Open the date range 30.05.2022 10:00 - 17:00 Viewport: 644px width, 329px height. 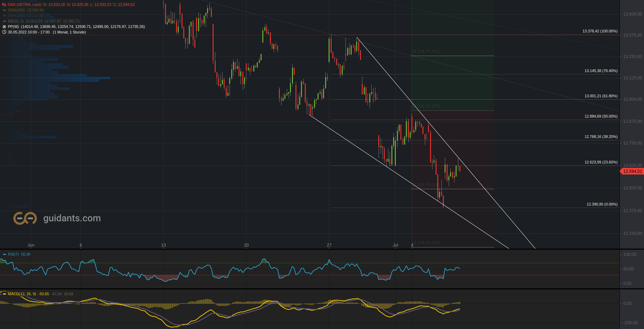pos(29,32)
